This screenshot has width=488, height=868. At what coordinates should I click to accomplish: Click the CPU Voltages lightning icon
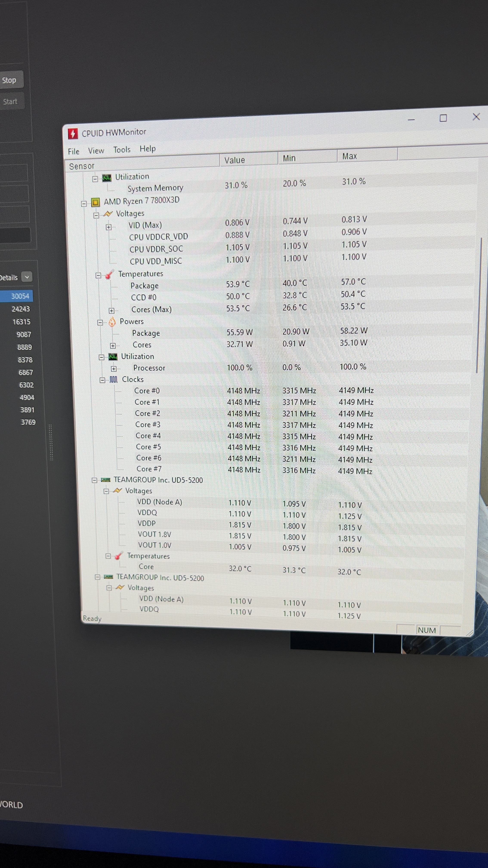[108, 214]
